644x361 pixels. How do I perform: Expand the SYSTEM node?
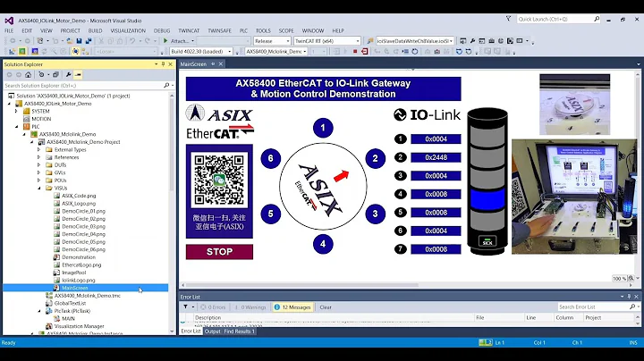pyautogui.click(x=16, y=111)
